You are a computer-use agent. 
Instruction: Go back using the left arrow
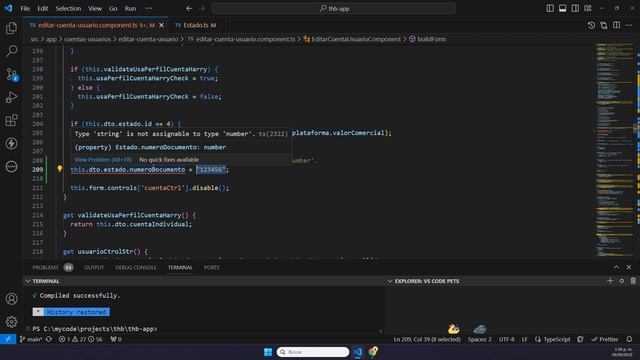tap(189, 8)
